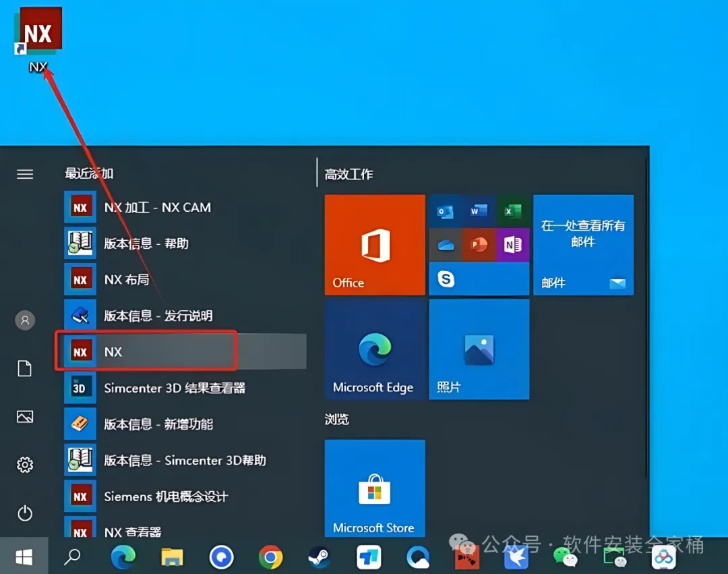Screen dimensions: 728x574
Task: Open the Microsoft Store tile
Action: pyautogui.click(x=375, y=488)
